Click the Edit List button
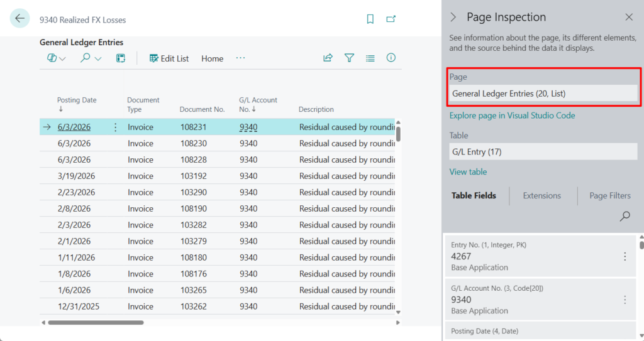The image size is (644, 341). pyautogui.click(x=169, y=58)
